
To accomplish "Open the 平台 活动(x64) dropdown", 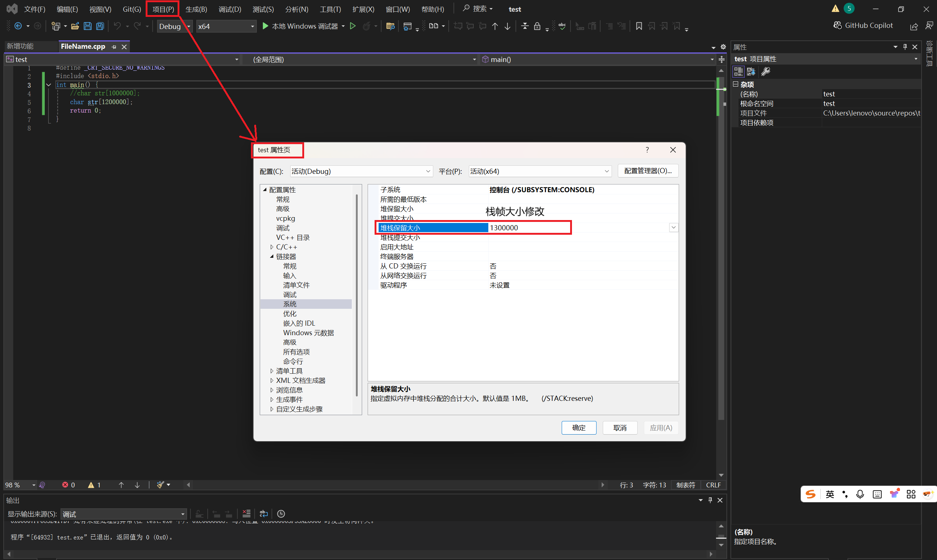I will 539,171.
